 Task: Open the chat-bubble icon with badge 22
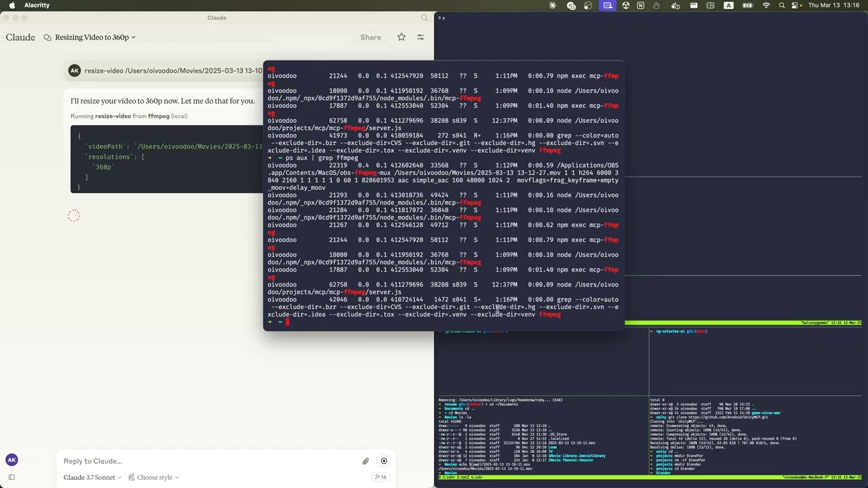coord(571,5)
